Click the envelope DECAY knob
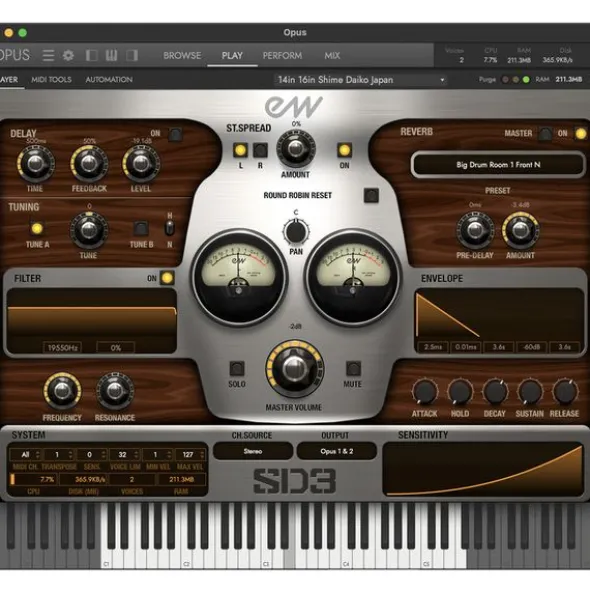The image size is (590, 591). 495,392
